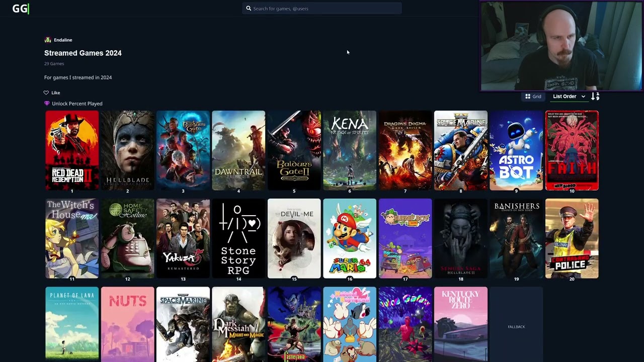The image size is (644, 362).
Task: Select Banishers Ghosts of New Eden cover
Action: pyautogui.click(x=516, y=238)
